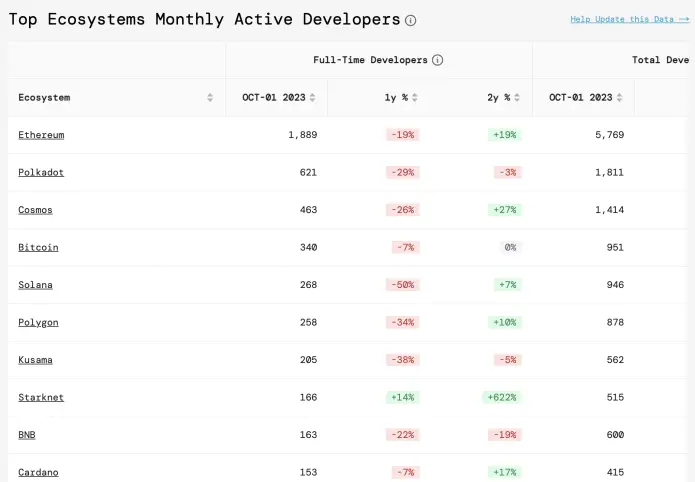Select Kusama's -38% badge

point(402,360)
